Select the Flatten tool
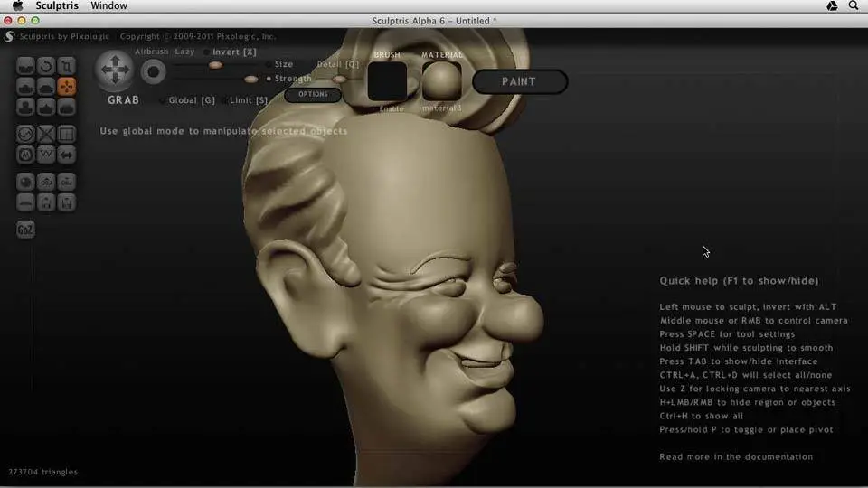Image resolution: width=868 pixels, height=488 pixels. [x=46, y=87]
